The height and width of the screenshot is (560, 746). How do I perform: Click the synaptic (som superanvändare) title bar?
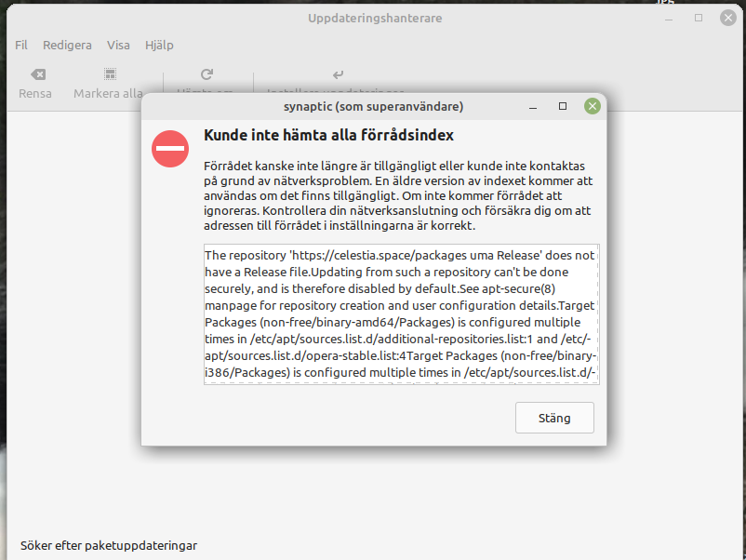click(372, 106)
